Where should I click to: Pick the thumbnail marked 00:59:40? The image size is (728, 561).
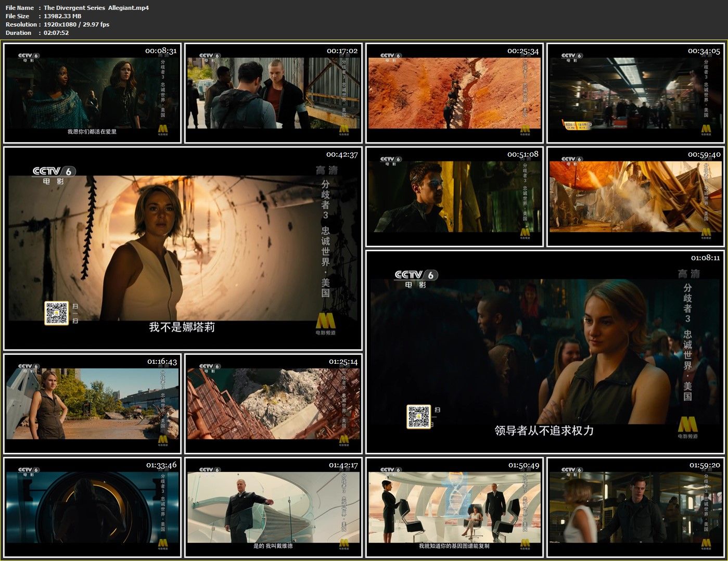tap(635, 197)
